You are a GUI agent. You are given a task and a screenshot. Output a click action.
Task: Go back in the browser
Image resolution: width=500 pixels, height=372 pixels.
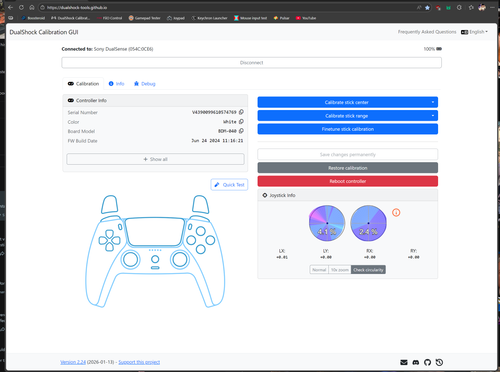tap(10, 7)
